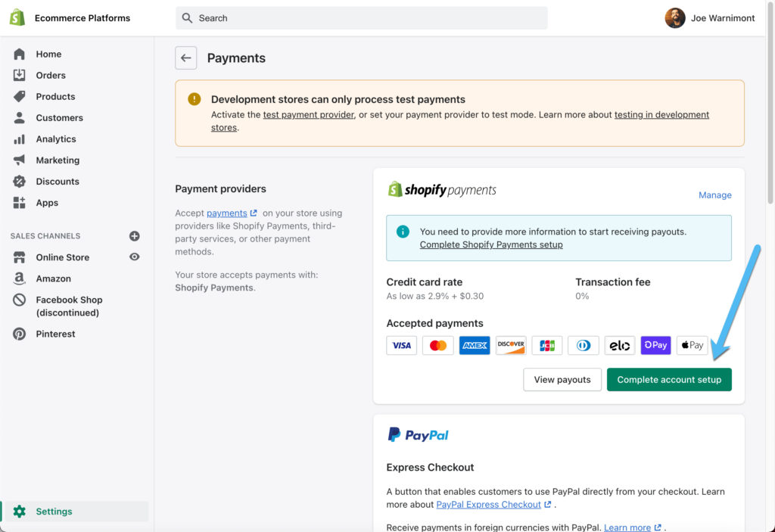775x532 pixels.
Task: Click the Pinterest logo icon
Action: pos(19,334)
